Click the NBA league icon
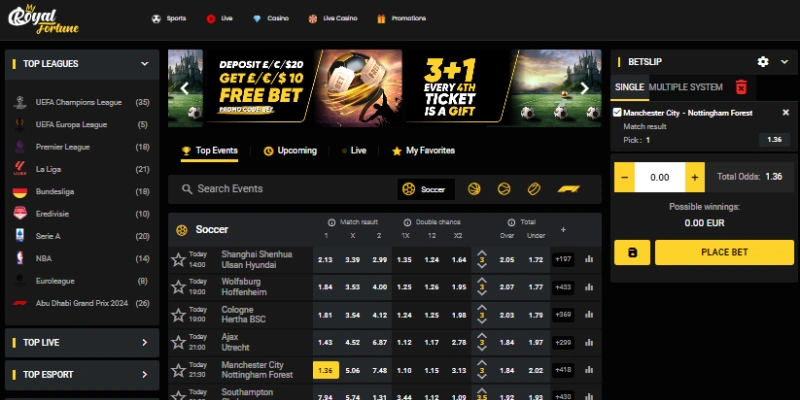The height and width of the screenshot is (400, 800). 20,258
